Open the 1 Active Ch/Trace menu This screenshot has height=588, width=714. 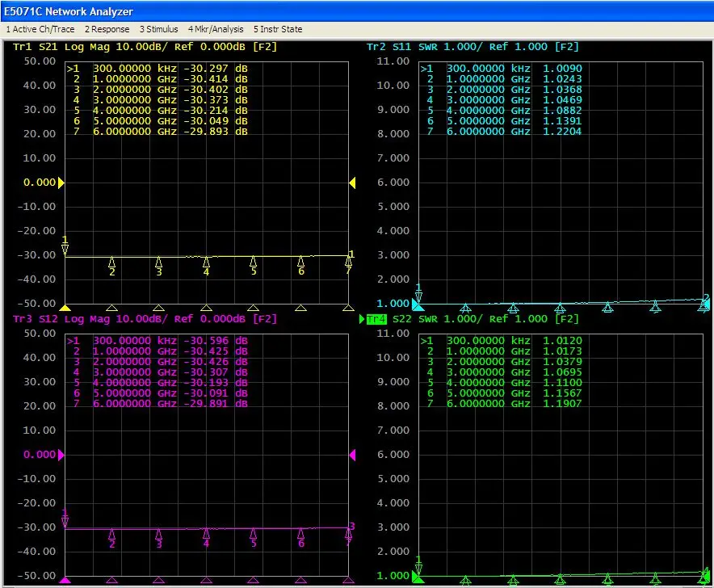pos(40,29)
